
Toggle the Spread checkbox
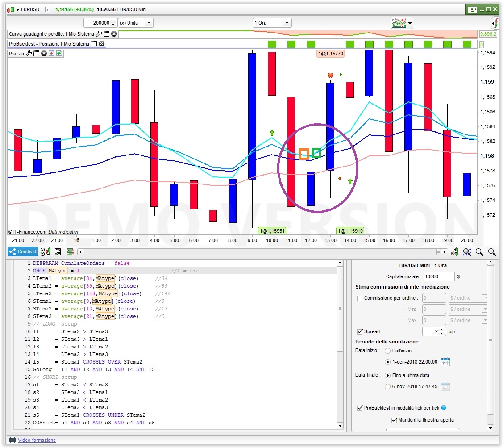click(x=360, y=332)
